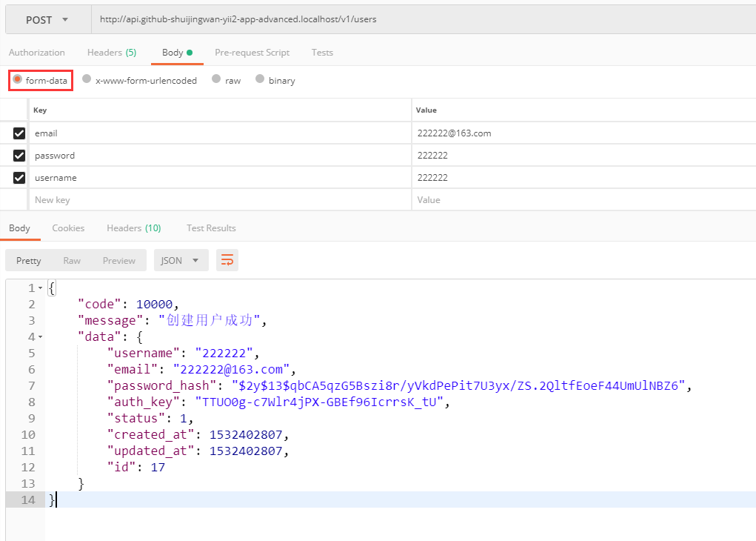
Task: Select the form-data radio button
Action: pyautogui.click(x=18, y=79)
